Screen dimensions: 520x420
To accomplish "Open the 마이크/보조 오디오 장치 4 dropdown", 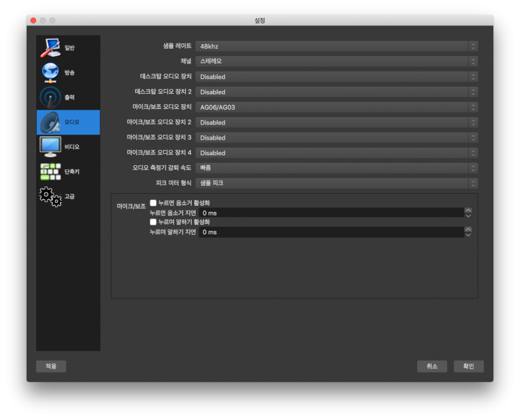I will [x=337, y=153].
